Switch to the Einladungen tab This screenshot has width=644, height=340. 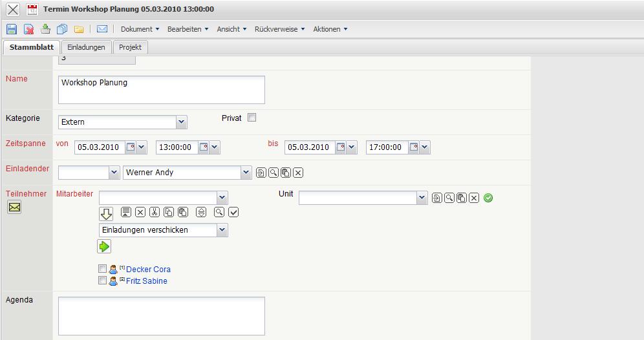pos(86,47)
